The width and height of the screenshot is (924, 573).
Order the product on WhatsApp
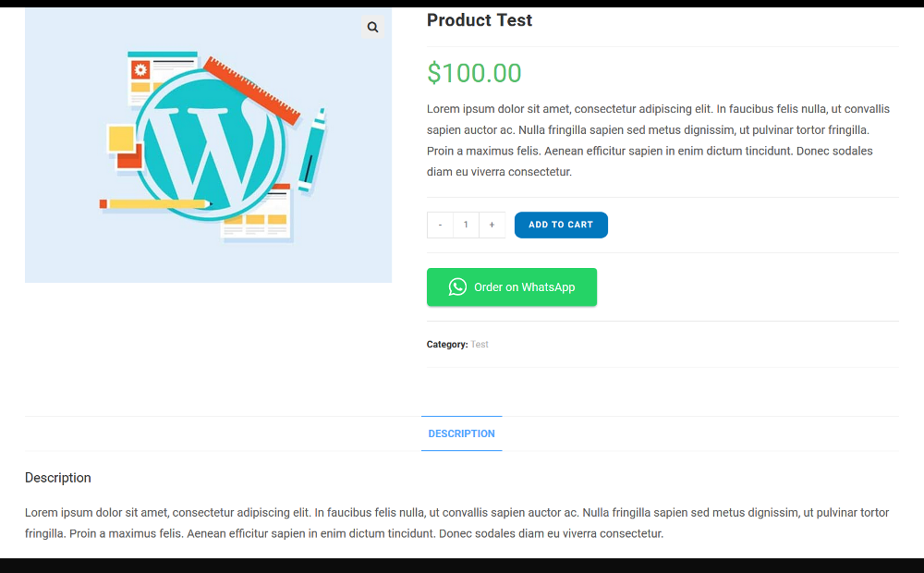512,287
